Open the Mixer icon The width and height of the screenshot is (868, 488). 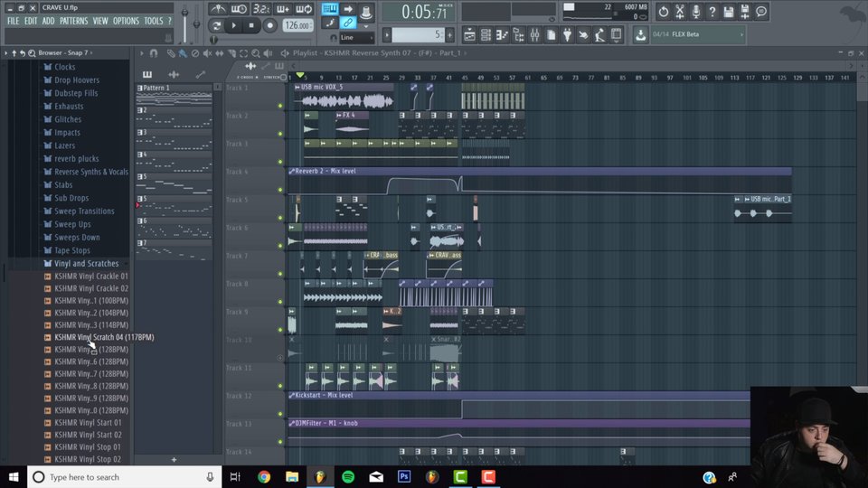pos(534,35)
